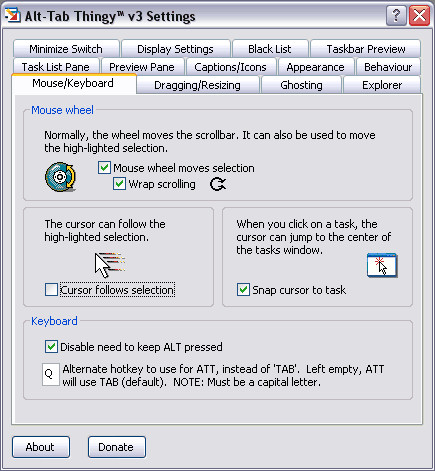
Task: Switch to the Preview Pane tab
Action: [142, 67]
